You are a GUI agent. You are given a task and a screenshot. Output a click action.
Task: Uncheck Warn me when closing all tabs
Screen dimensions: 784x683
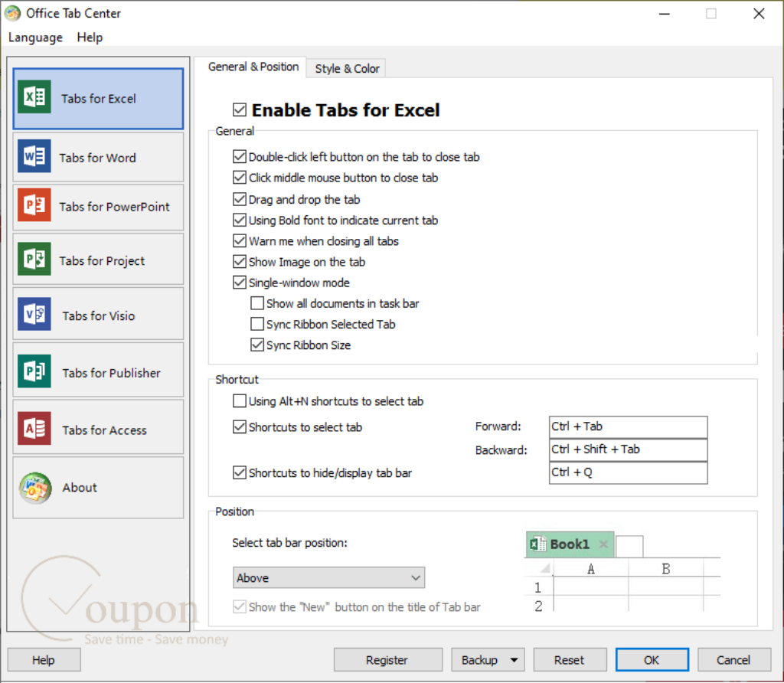pyautogui.click(x=240, y=241)
